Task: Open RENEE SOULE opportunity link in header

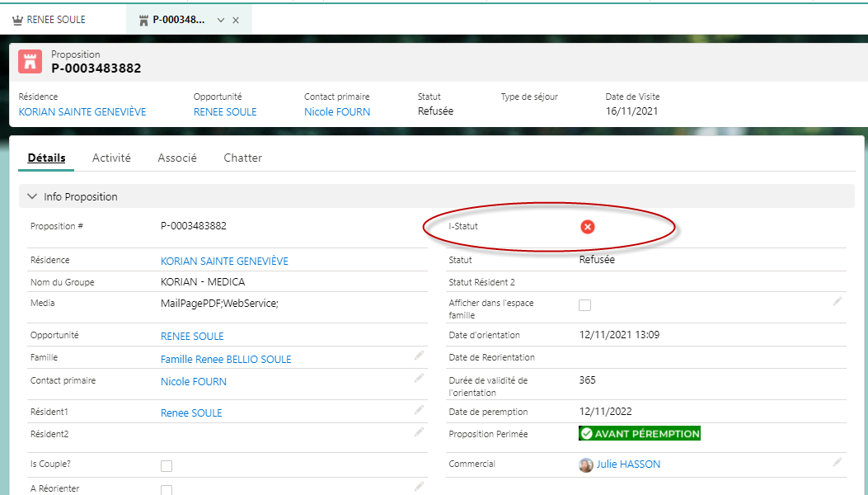Action: click(225, 112)
